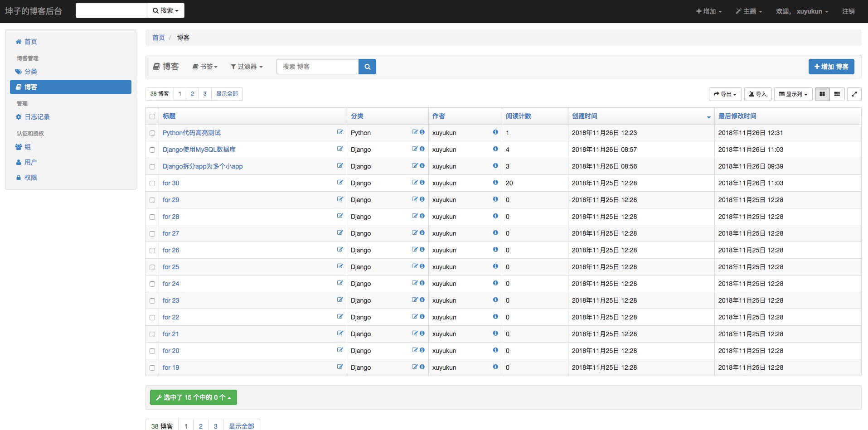Image resolution: width=868 pixels, height=430 pixels.
Task: Click the 增加 博客 button
Action: (831, 67)
